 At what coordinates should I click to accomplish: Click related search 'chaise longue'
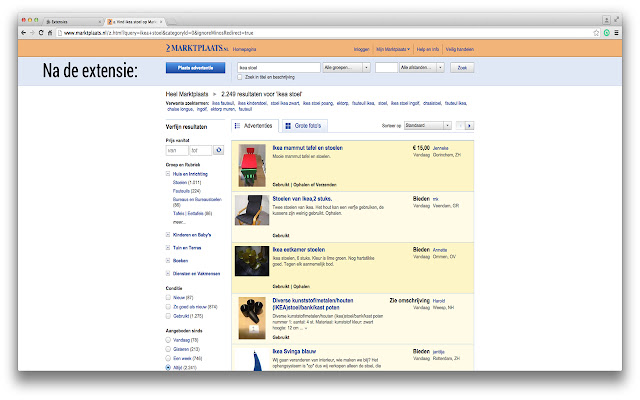point(180,109)
